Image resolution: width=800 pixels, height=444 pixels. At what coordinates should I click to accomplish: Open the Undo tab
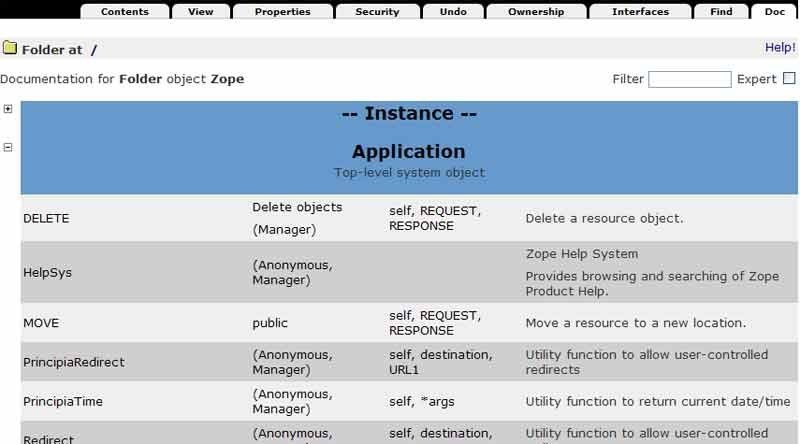(452, 12)
